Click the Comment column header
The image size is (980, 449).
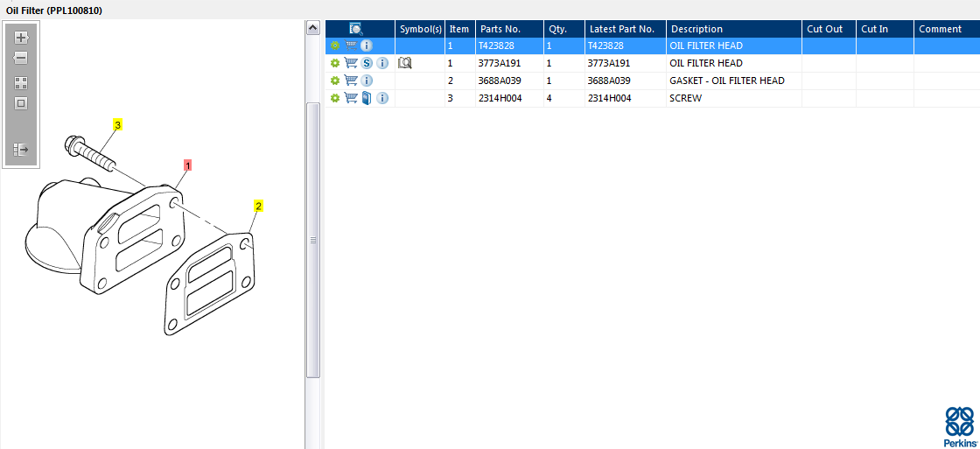coord(947,29)
